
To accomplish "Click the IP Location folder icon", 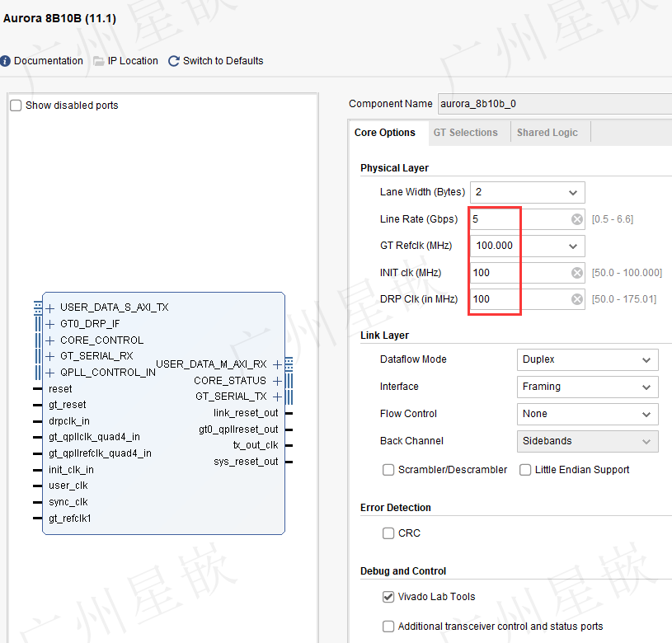I will [99, 61].
